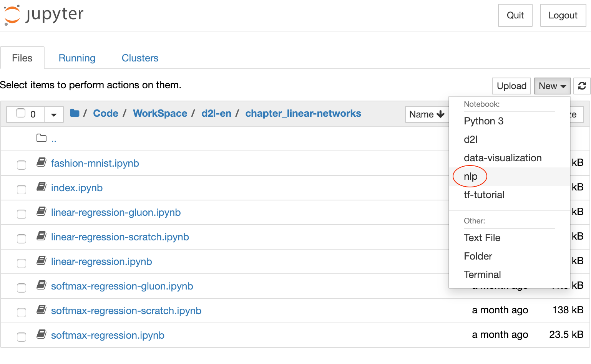
Task: Click the parent folder icon next to the dots
Action: coord(41,137)
